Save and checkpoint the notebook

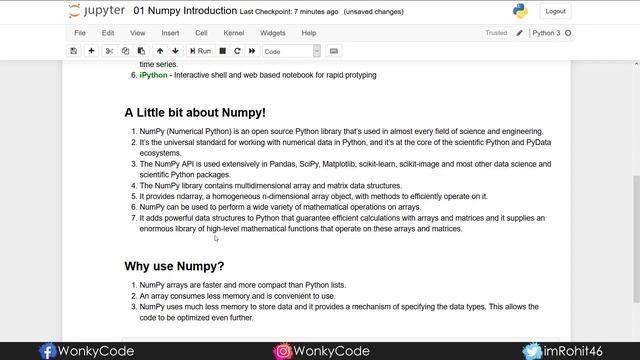[73, 51]
